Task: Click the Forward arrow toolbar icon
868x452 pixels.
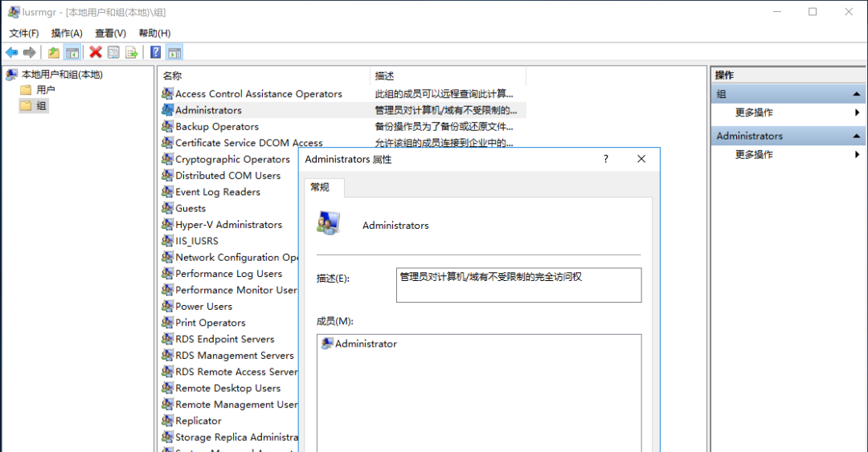Action: (x=30, y=52)
